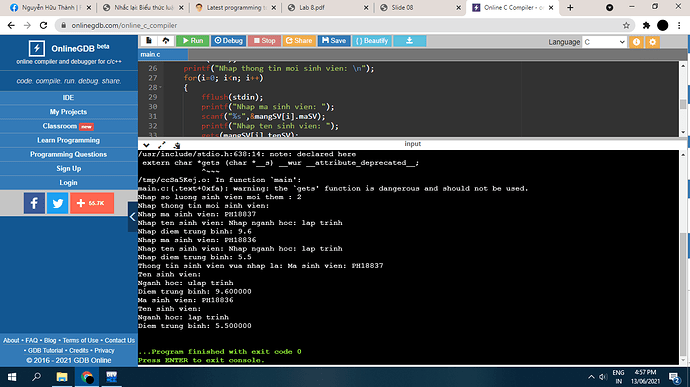Open browser extensions puzzle icon
Image resolution: width=690 pixels, height=387 pixels.
point(646,26)
